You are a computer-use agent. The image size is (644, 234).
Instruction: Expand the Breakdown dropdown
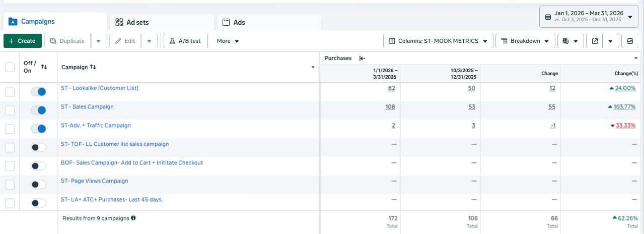[x=525, y=41]
